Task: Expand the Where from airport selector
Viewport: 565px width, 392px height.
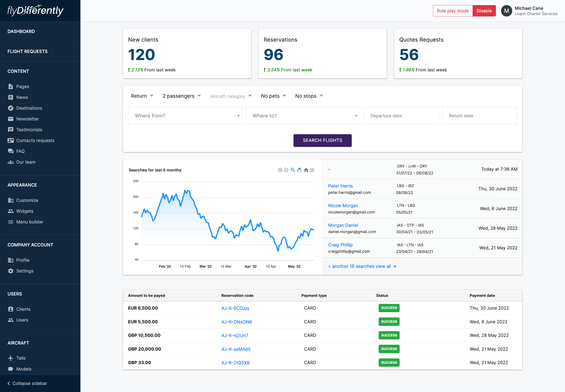Action: click(x=185, y=116)
